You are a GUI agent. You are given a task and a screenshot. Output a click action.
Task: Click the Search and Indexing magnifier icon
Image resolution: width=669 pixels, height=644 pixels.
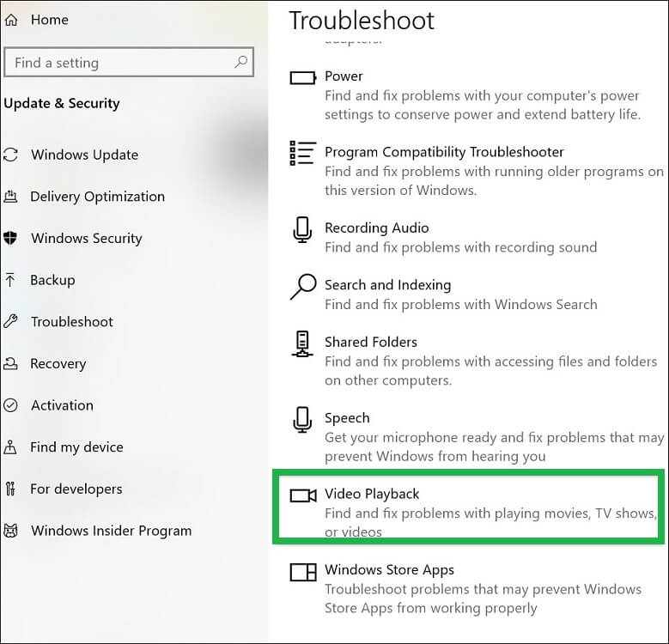pos(303,287)
